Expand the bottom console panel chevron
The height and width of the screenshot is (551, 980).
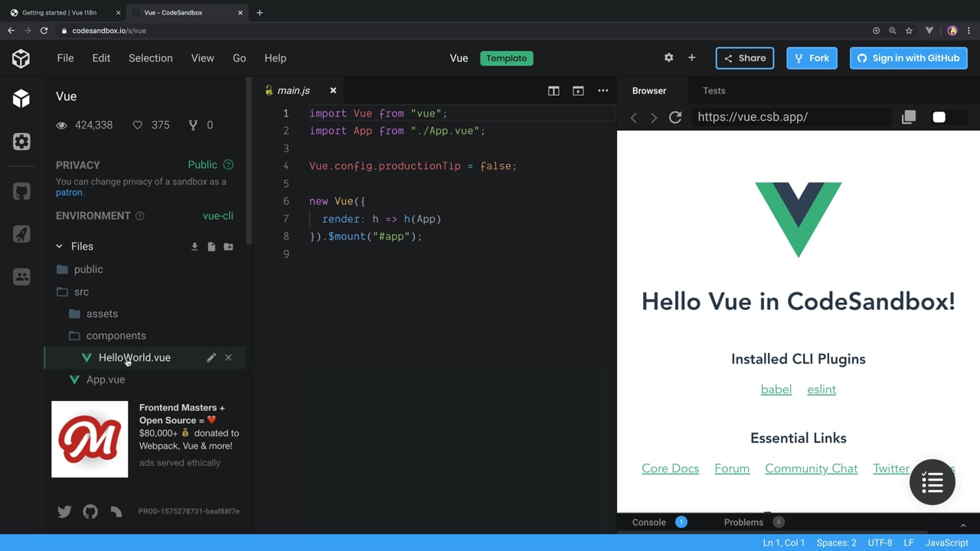(x=963, y=525)
